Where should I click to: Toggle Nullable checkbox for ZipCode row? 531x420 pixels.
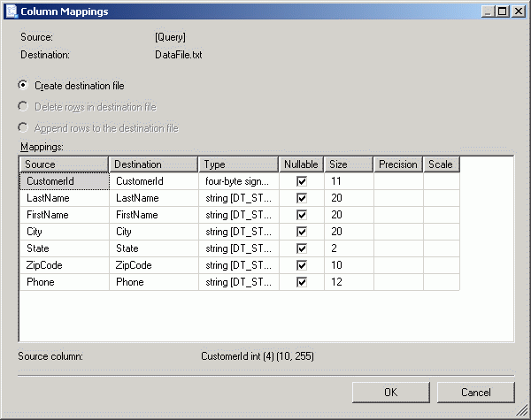pyautogui.click(x=302, y=265)
